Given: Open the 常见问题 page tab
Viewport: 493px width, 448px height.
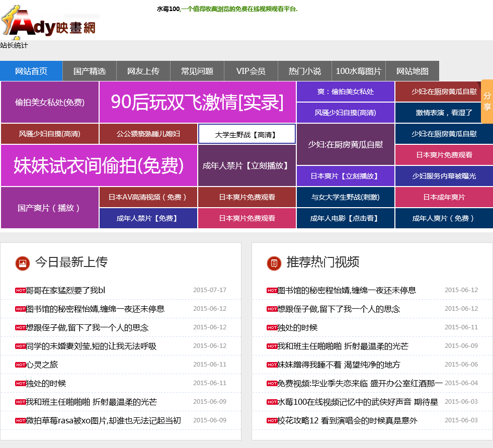Looking at the screenshot, I should point(197,71).
